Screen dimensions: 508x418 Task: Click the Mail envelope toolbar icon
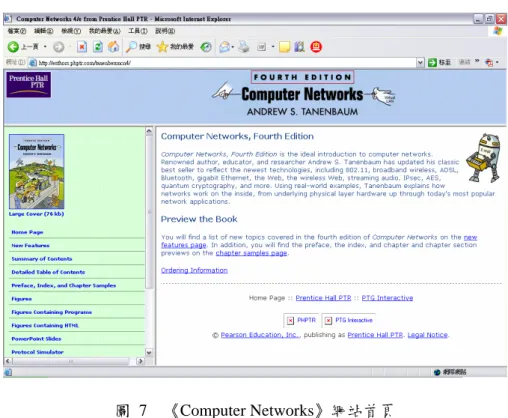(225, 47)
